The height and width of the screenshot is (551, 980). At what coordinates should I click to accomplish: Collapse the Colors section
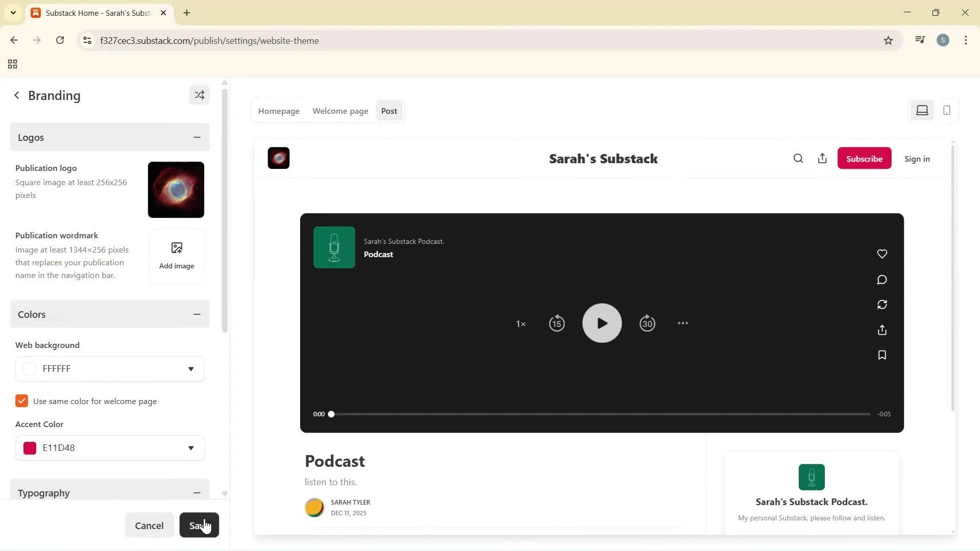coord(197,314)
